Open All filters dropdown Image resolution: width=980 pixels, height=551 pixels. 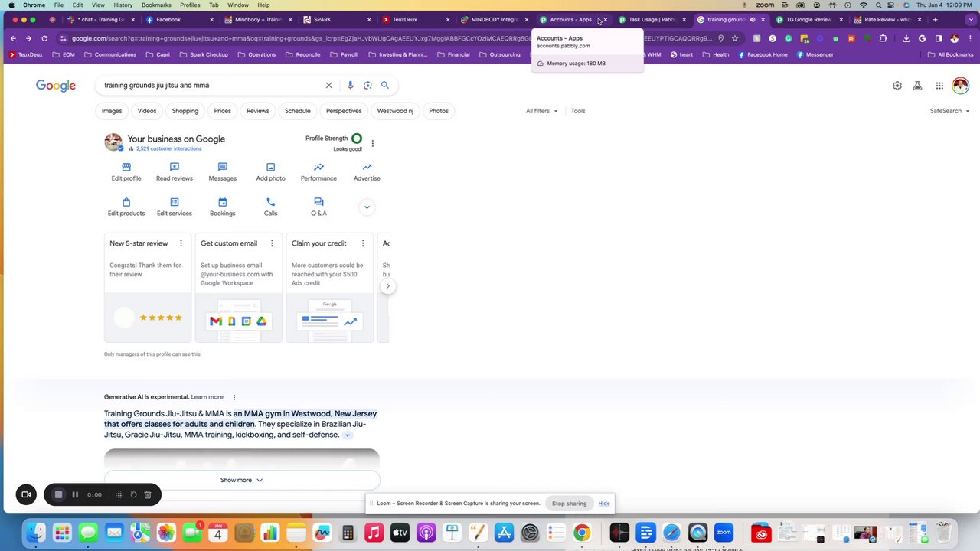click(x=542, y=111)
